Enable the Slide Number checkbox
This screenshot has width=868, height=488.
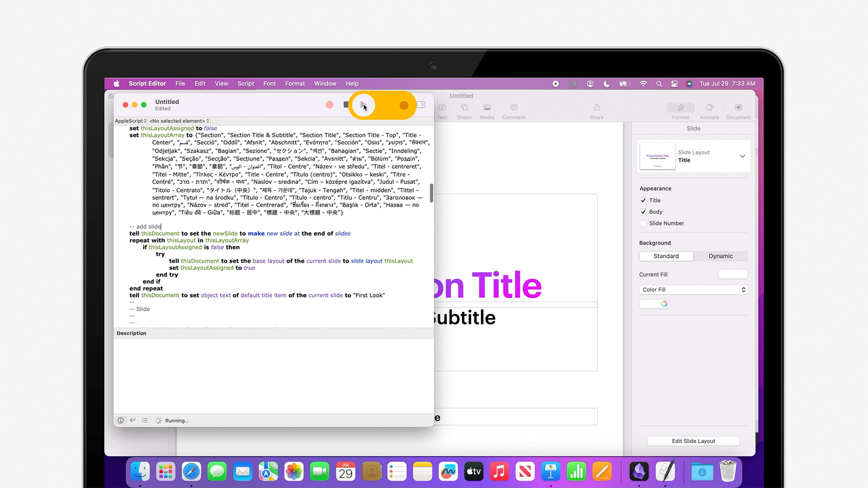tap(643, 223)
